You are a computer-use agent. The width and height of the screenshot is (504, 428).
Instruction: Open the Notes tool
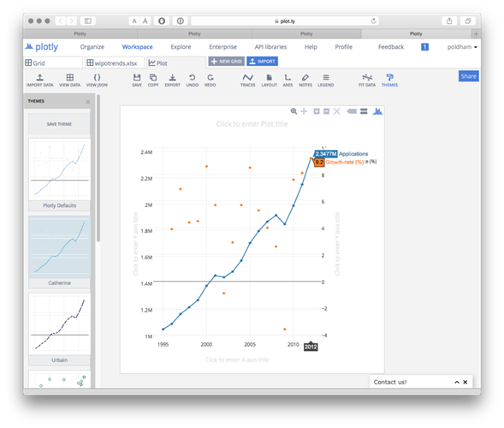pyautogui.click(x=305, y=80)
